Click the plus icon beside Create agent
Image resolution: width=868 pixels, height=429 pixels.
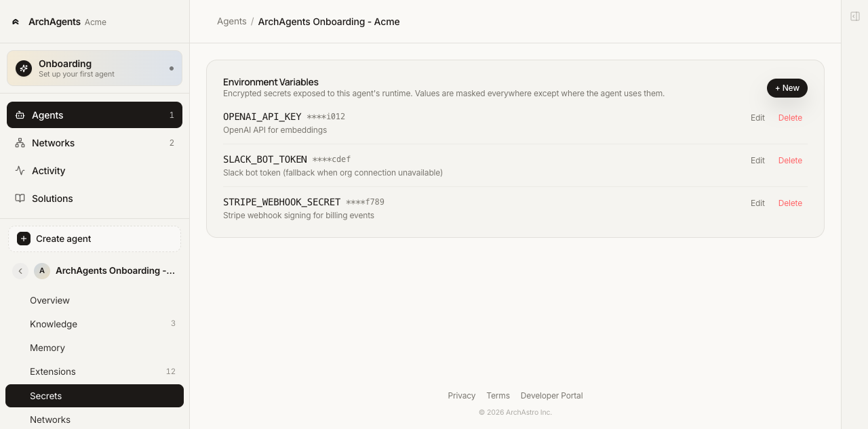24,239
